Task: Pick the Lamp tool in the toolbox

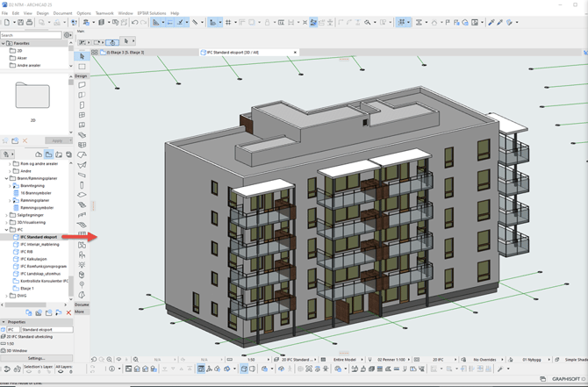Action: point(82,265)
